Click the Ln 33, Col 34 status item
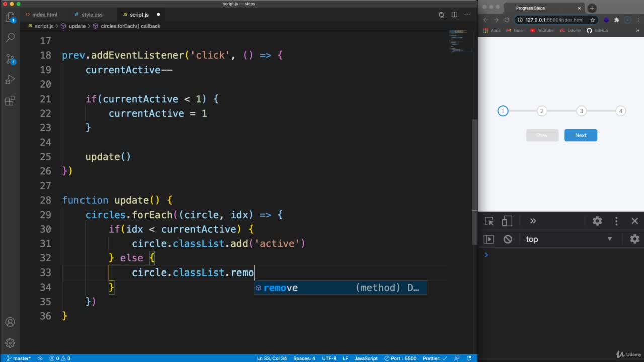 click(272, 358)
